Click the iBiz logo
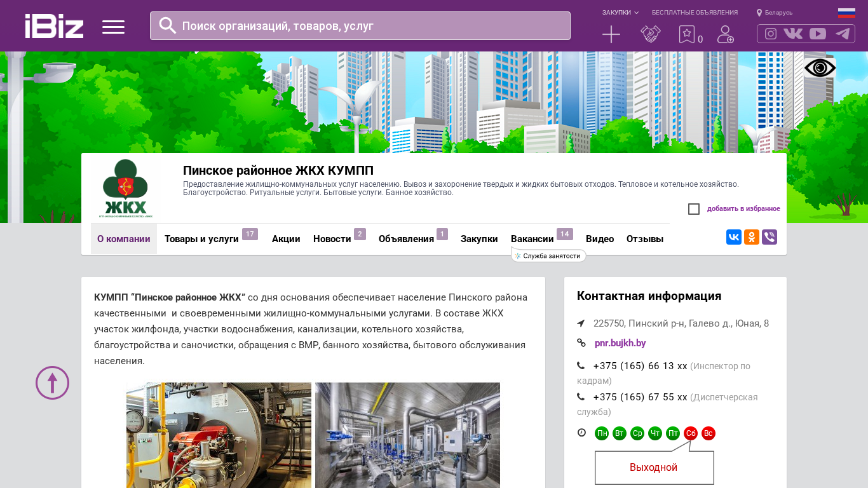Image resolution: width=868 pixels, height=488 pixels. click(54, 26)
